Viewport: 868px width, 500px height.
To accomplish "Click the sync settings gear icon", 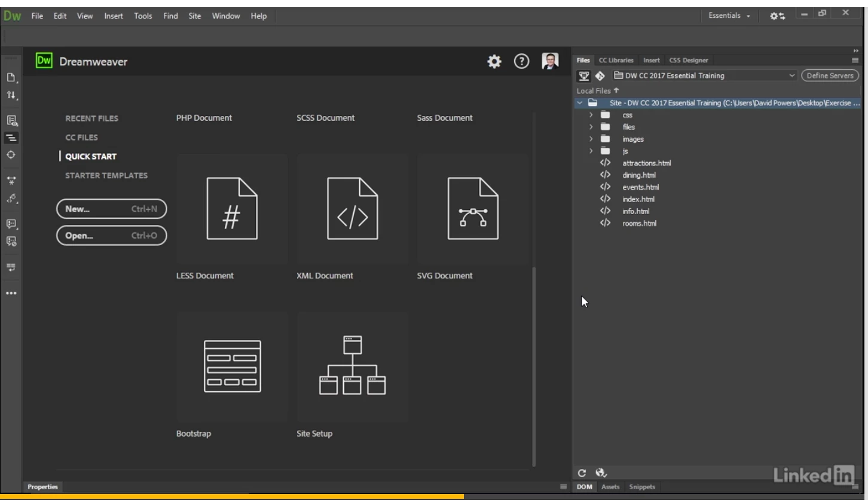I will click(x=778, y=16).
